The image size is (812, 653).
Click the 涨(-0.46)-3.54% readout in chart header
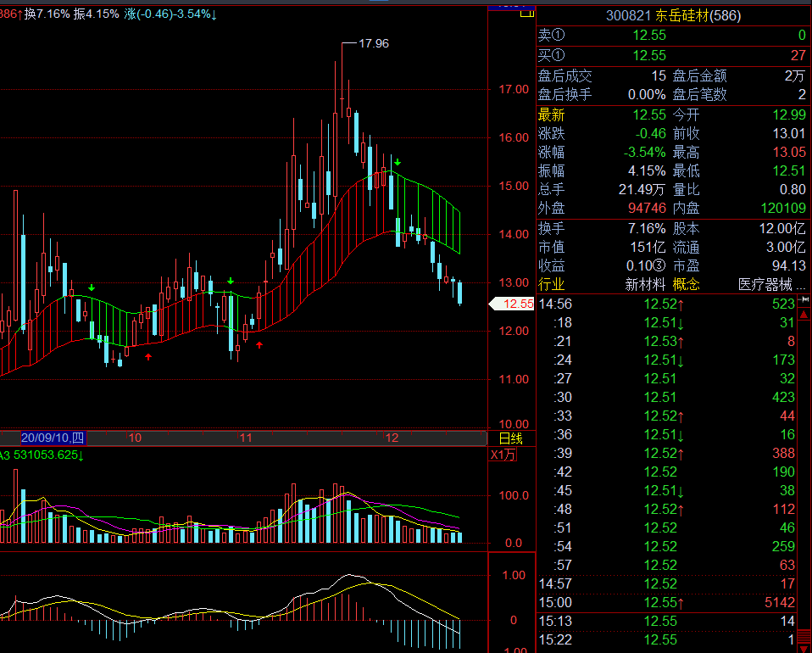click(x=170, y=14)
